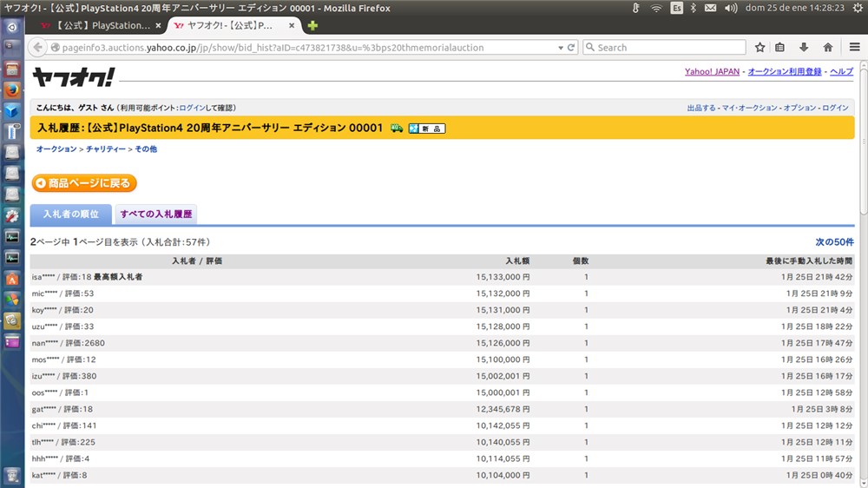This screenshot has height=488, width=868.
Task: Click in the Firefox Search field
Action: point(664,48)
